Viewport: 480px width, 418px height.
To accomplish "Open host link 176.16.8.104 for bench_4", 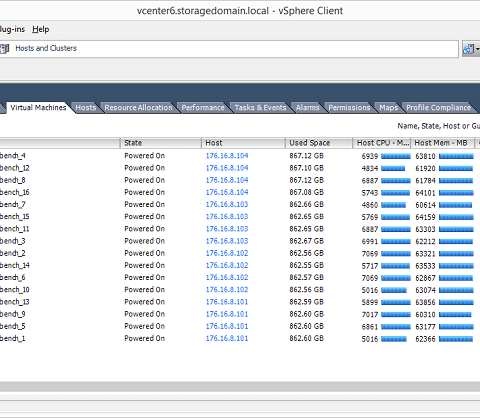I will 227,156.
